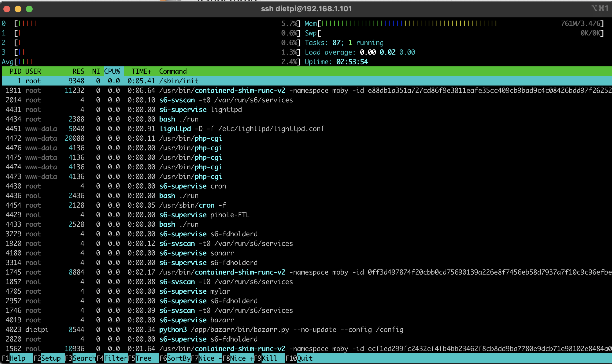Open the F4 Filter option
Image resolution: width=612 pixels, height=364 pixels.
tap(112, 358)
